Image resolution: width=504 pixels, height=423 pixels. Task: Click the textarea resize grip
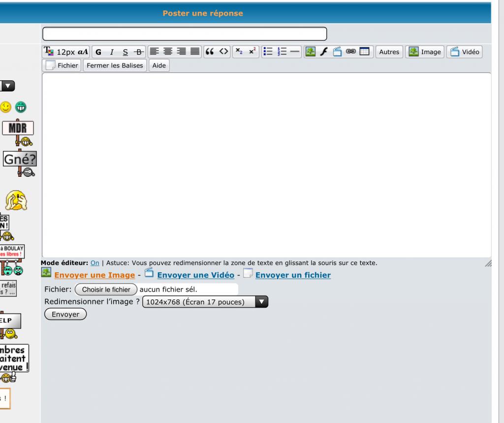tap(488, 263)
